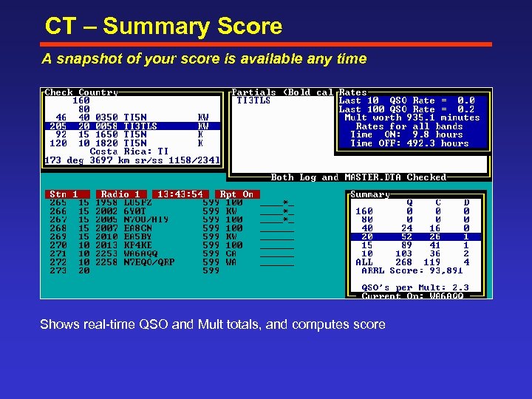Screen dimensions: 532x399
Task: Click the 'Rpt On' indicator
Action: point(237,194)
